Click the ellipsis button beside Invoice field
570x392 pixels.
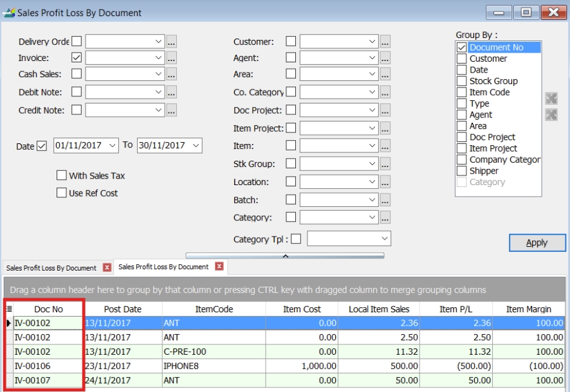coord(171,58)
